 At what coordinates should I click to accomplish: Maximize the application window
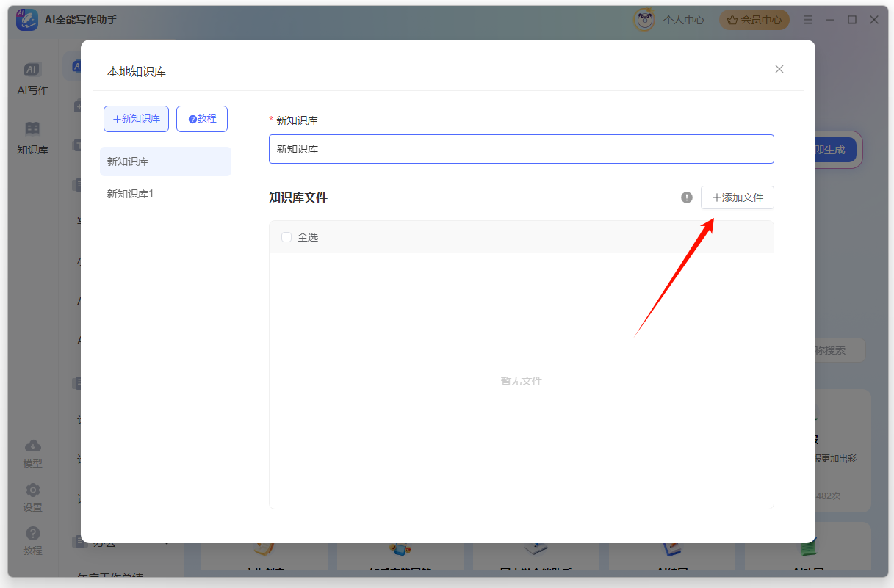[852, 20]
